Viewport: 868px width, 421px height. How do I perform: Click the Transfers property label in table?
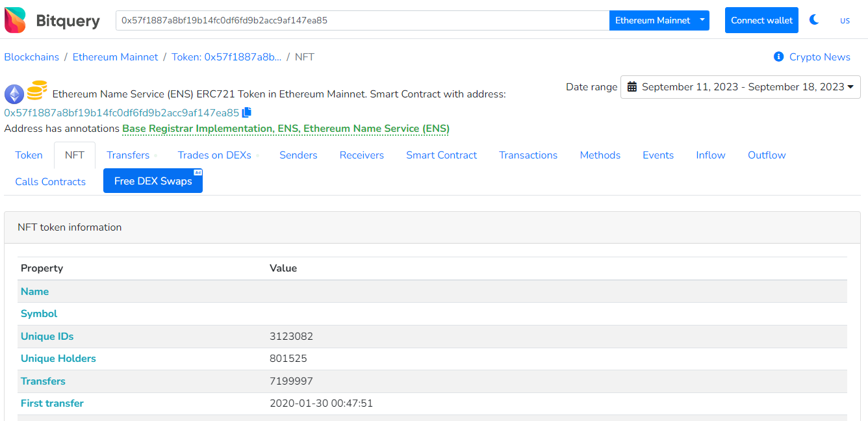44,381
